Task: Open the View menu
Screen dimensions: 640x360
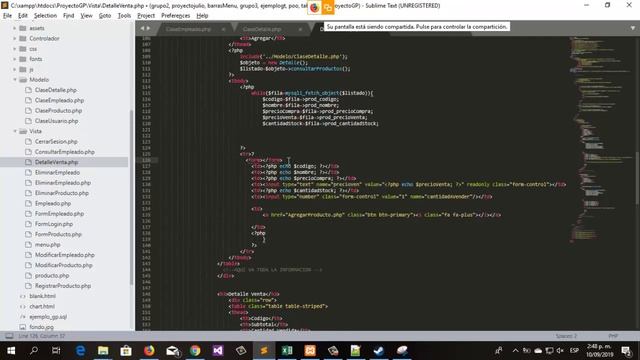Action: [x=86, y=16]
